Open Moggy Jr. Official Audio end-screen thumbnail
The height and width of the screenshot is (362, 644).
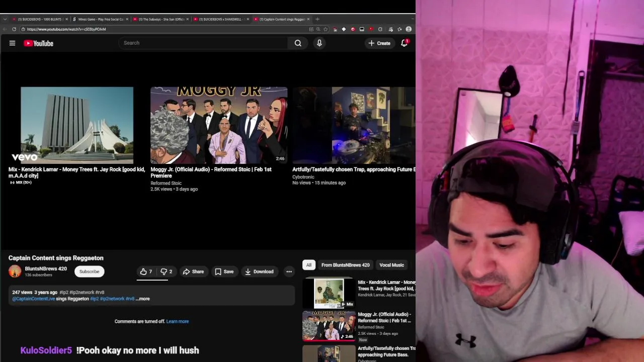219,125
